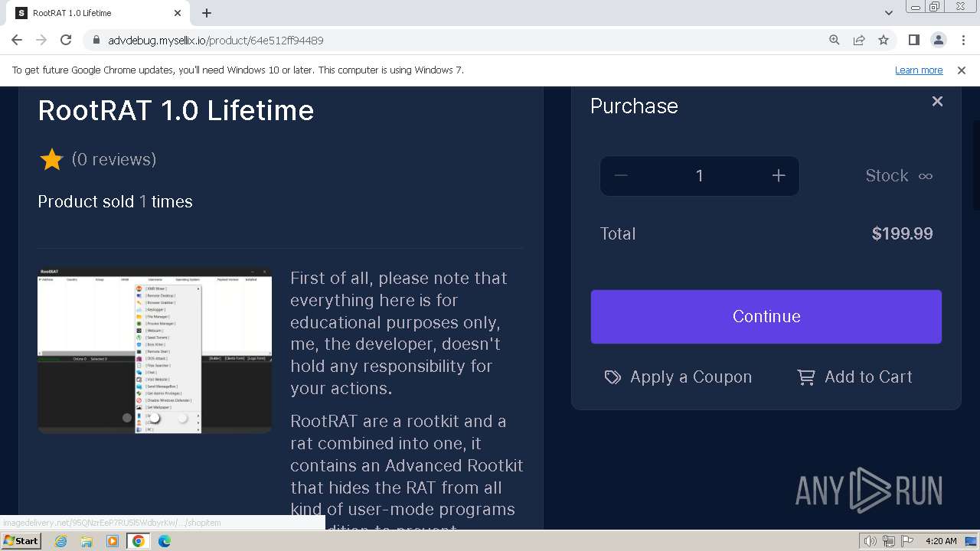Click the Product sold 1 times text
The image size is (980, 551).
pyautogui.click(x=115, y=201)
